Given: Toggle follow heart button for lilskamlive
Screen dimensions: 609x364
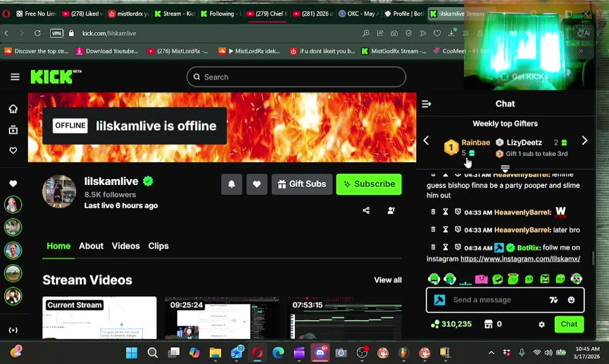Looking at the screenshot, I should click(x=257, y=184).
